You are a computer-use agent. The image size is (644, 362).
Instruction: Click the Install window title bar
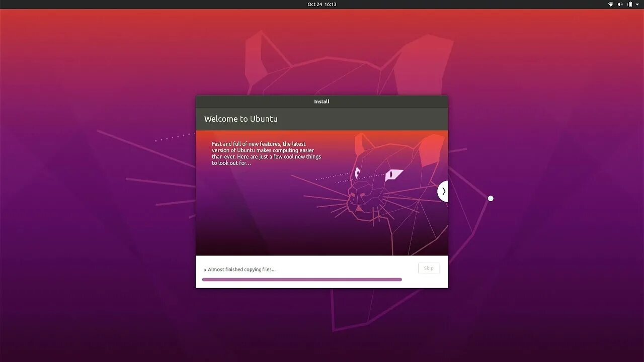point(322,102)
